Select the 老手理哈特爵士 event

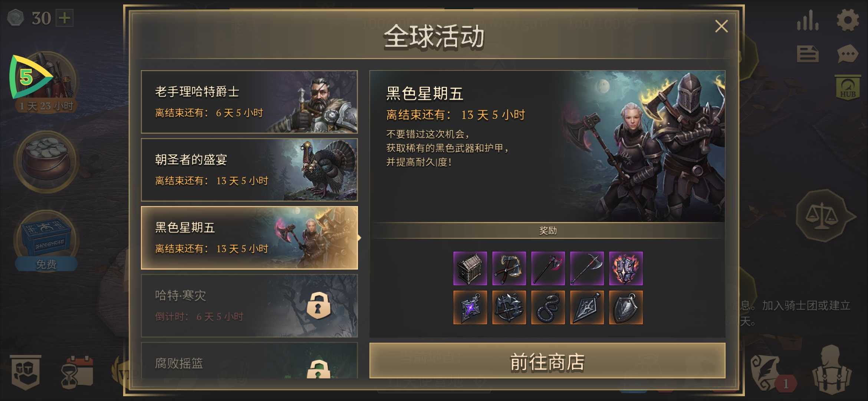249,102
